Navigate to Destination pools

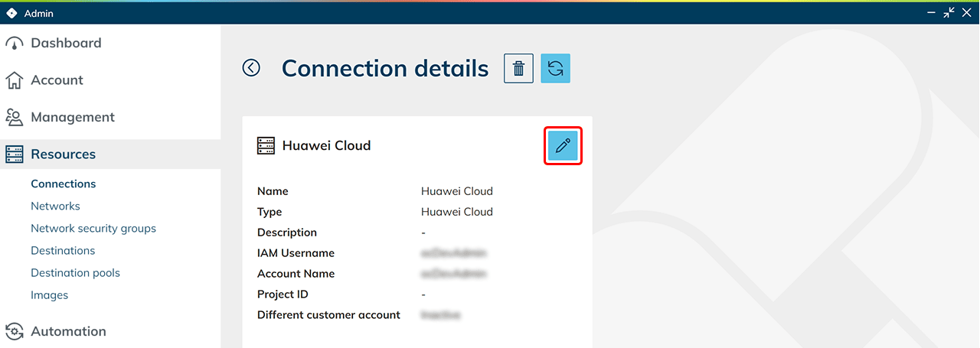(75, 272)
